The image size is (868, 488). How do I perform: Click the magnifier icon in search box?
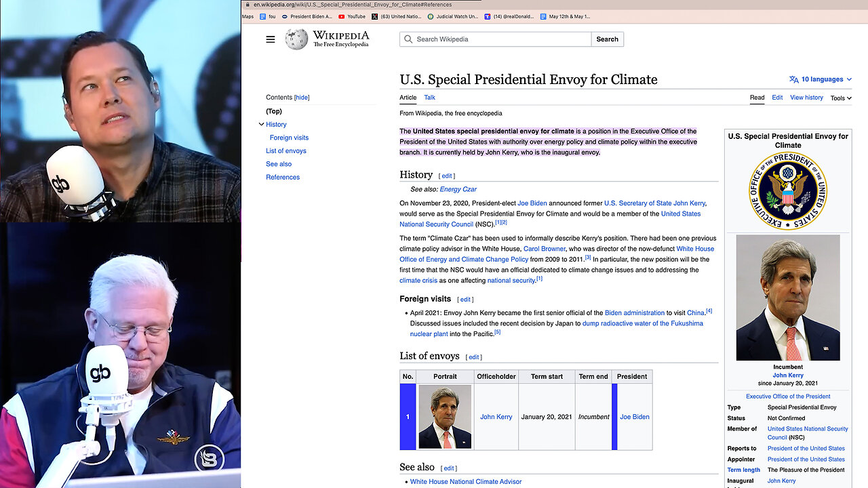pos(408,39)
